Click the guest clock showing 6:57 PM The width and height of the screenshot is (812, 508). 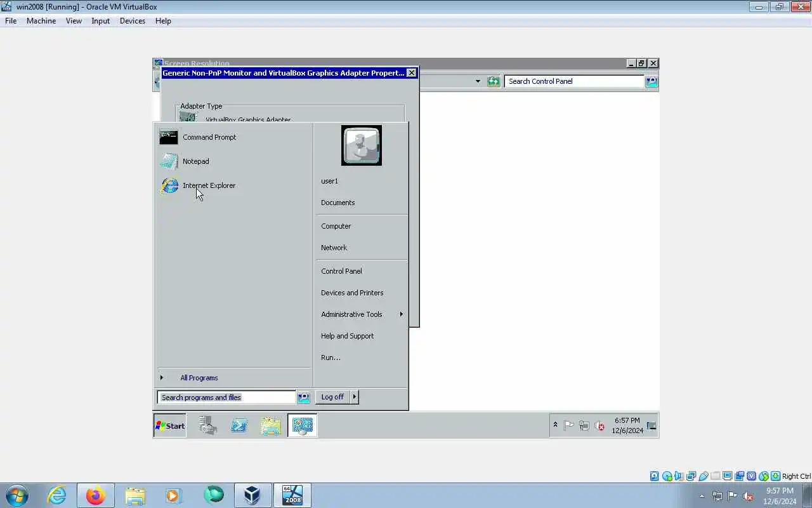click(x=627, y=425)
